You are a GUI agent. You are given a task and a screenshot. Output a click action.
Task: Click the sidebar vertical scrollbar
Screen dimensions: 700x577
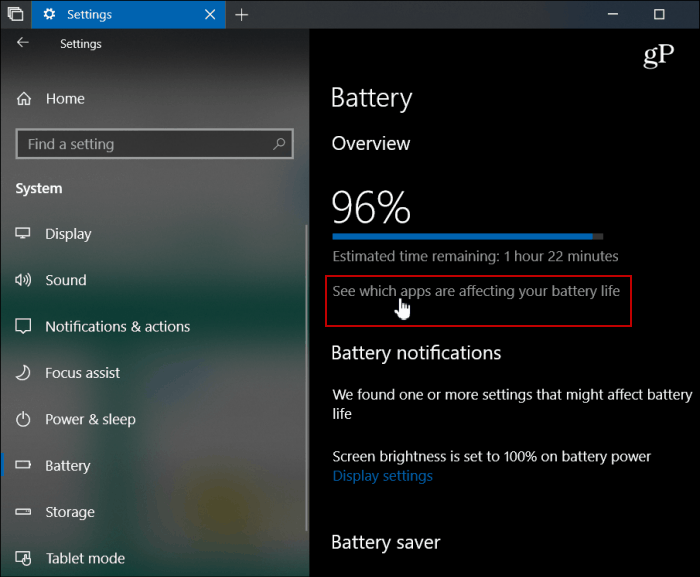(x=306, y=377)
